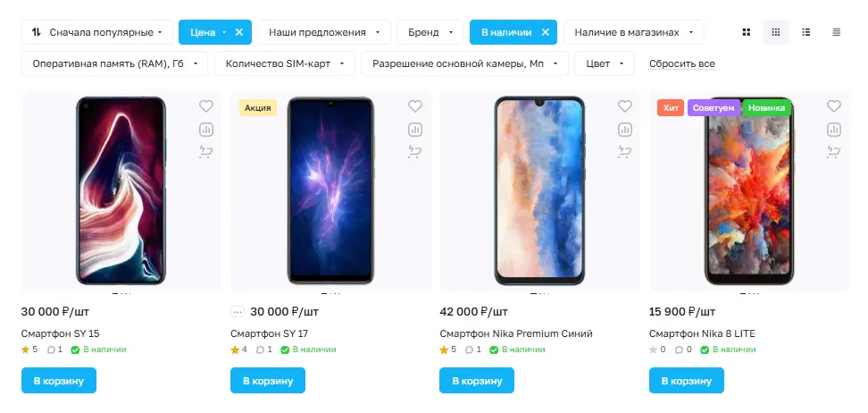Open the Смартфон Nika Premium Синий product title
The image size is (868, 413).
coord(516,333)
